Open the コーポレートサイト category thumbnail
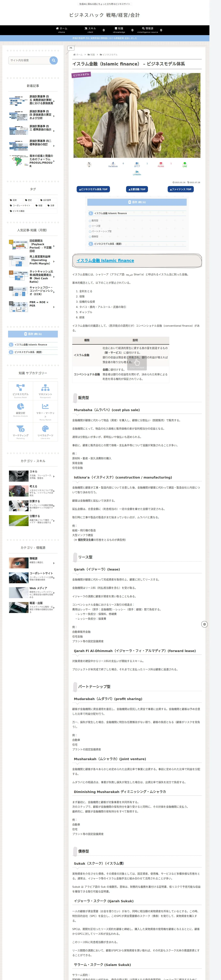 pyautogui.click(x=19, y=578)
